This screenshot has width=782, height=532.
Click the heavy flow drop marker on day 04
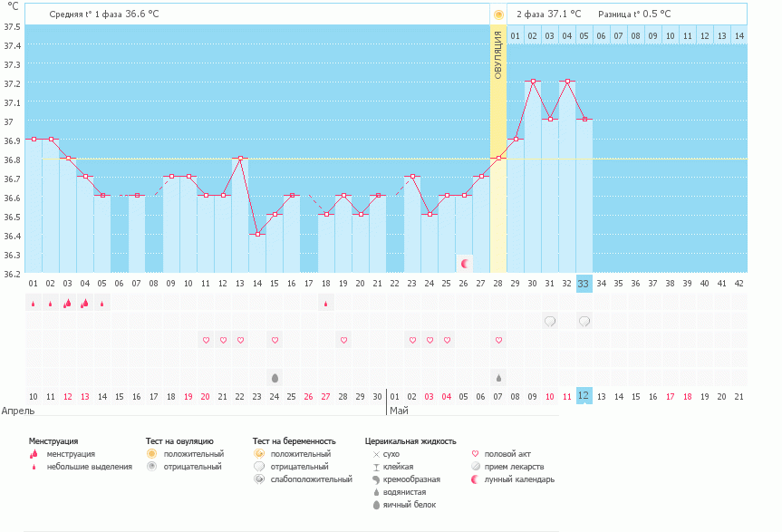pyautogui.click(x=85, y=304)
